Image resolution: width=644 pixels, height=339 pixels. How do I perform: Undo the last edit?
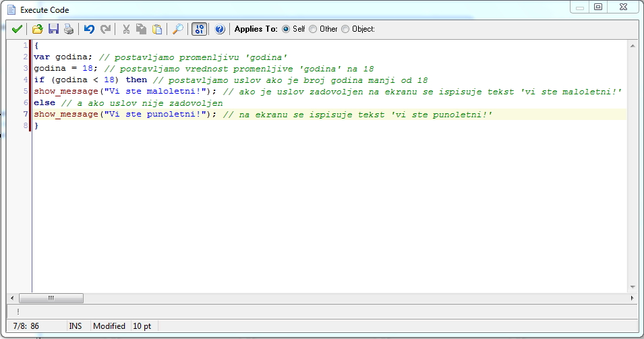pos(89,29)
